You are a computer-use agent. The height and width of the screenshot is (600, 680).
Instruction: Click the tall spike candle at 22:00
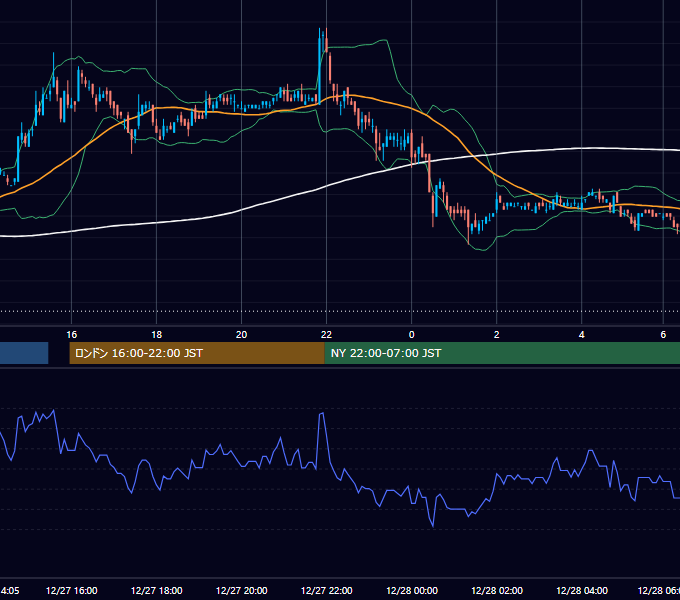point(320,65)
